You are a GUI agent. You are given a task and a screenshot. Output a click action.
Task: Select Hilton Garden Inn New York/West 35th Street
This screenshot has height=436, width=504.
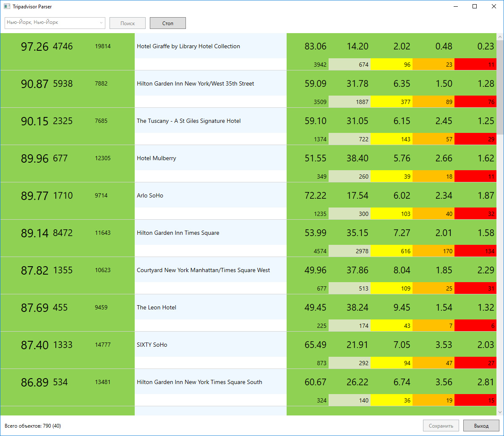pyautogui.click(x=195, y=83)
